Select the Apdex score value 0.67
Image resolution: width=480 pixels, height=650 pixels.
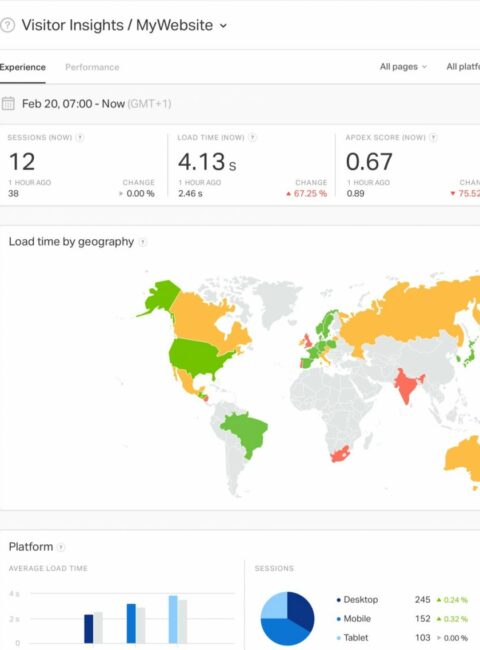[x=369, y=162]
